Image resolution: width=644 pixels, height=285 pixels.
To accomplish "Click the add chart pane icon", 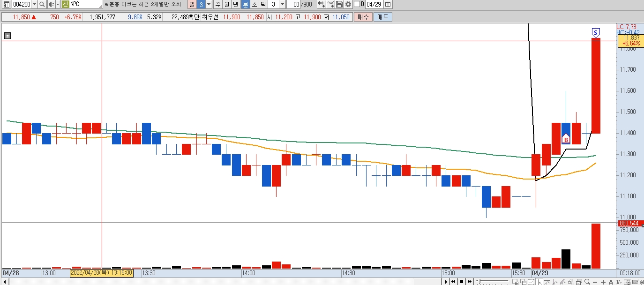I will [x=516, y=282].
